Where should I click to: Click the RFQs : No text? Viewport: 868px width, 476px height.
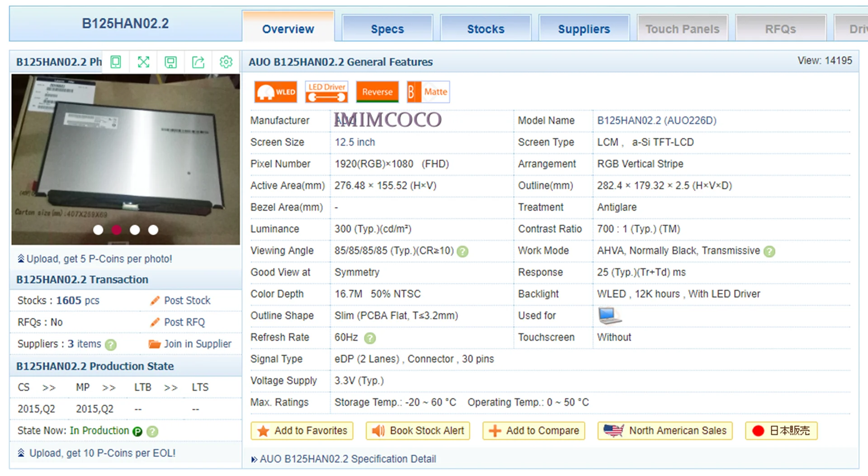click(40, 322)
